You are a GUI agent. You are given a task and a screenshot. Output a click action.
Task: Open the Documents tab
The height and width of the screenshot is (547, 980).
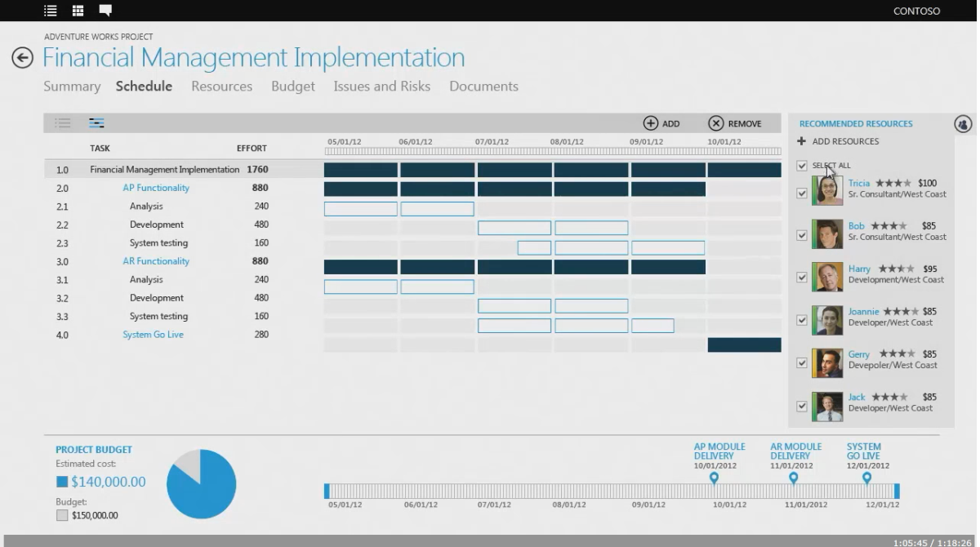point(483,87)
